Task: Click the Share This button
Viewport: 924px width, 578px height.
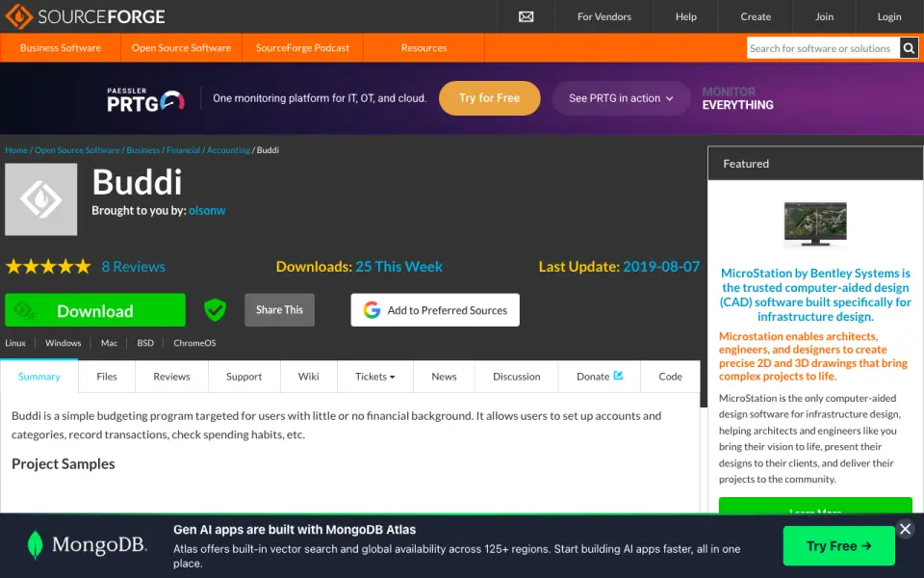Action: 279,309
